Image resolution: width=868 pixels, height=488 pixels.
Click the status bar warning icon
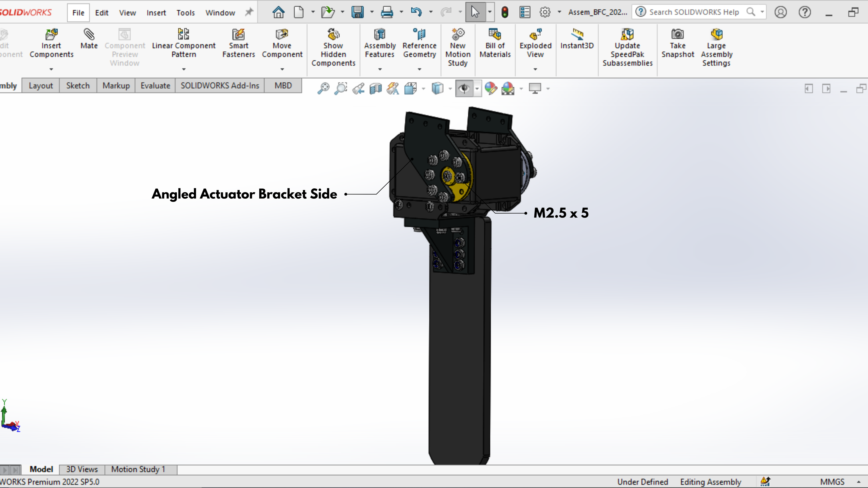[x=765, y=482]
